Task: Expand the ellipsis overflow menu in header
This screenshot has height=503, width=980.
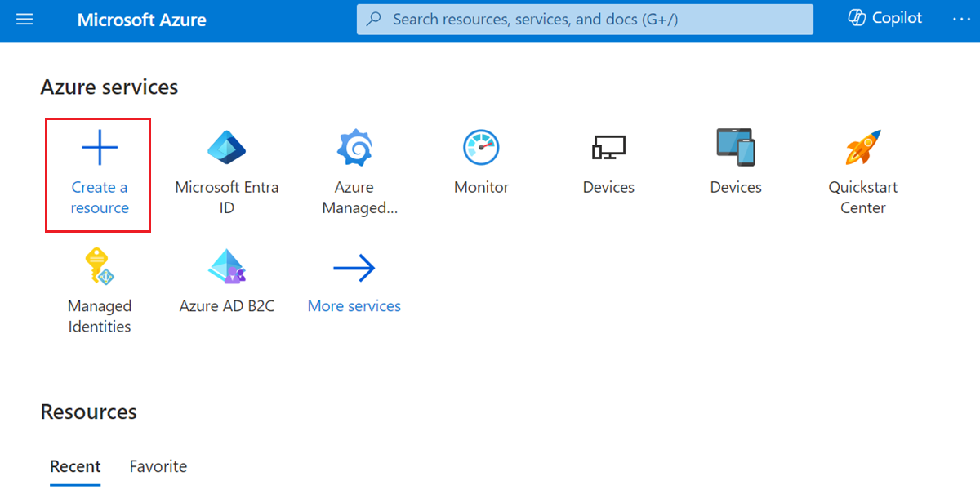Action: click(960, 18)
